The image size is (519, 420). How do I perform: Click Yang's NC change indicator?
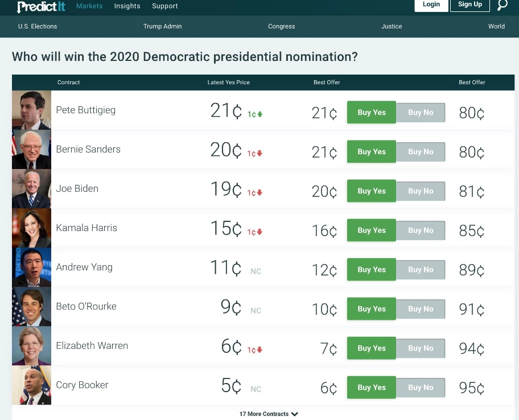(x=256, y=271)
